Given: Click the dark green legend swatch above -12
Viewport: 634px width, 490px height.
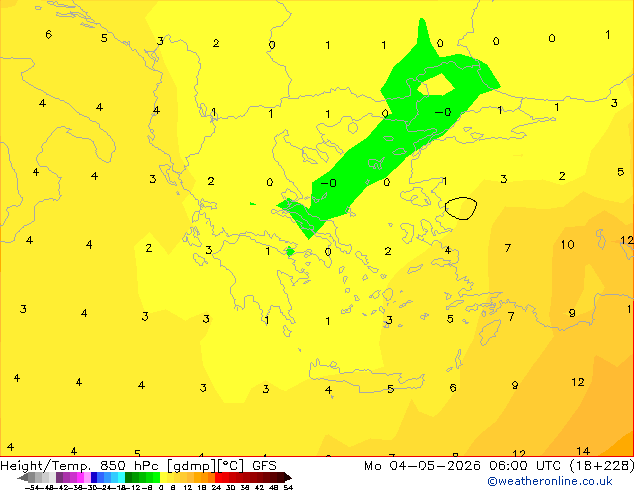Looking at the screenshot, I should pos(129,477).
